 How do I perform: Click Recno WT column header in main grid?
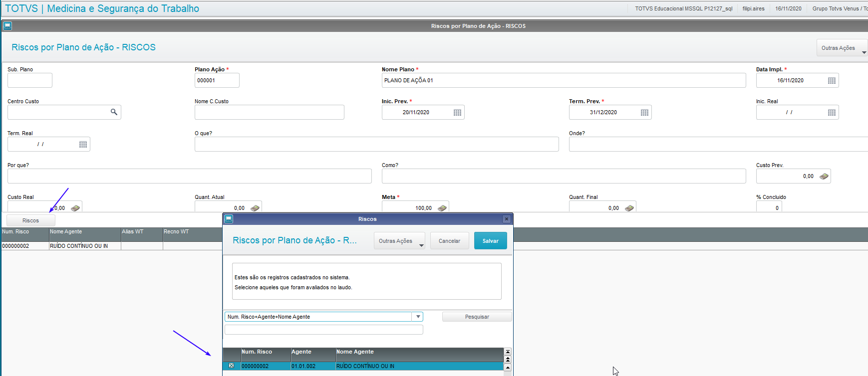click(193, 235)
